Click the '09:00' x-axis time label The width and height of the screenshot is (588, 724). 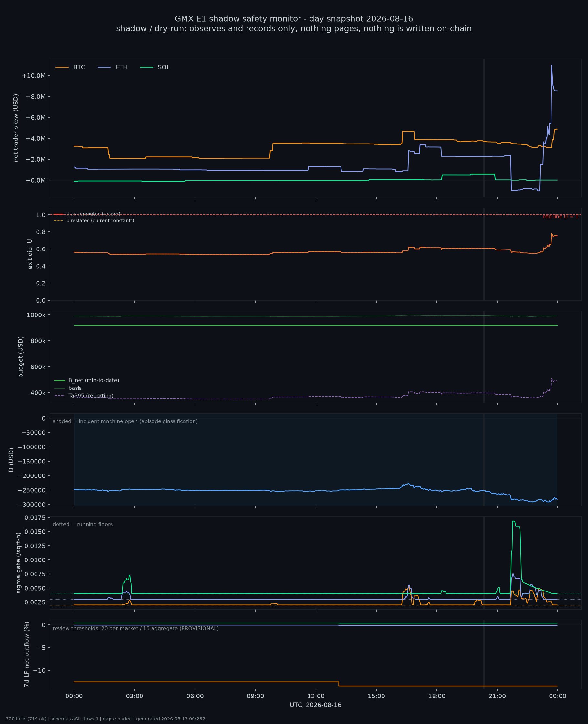[255, 696]
